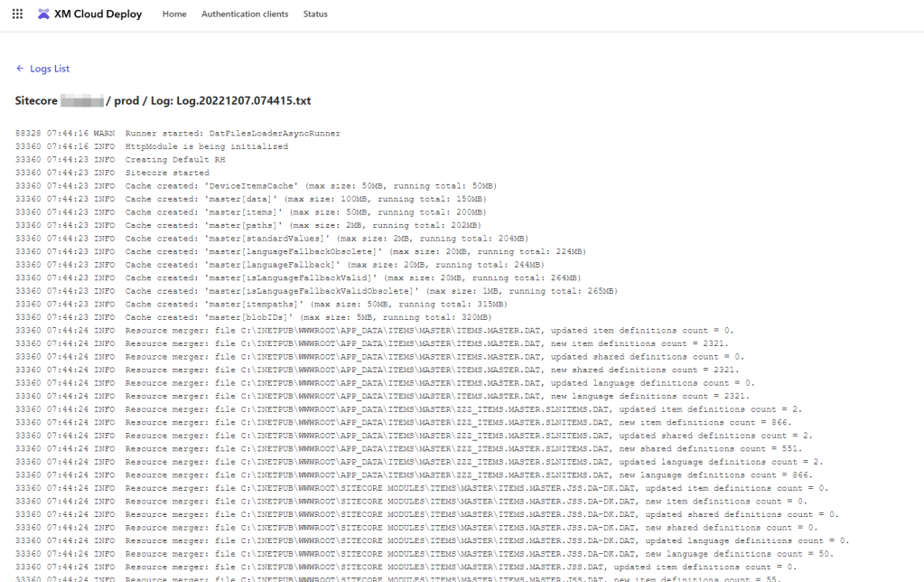This screenshot has height=582, width=924.
Task: Select the 'master[itempaths]' cache log line
Action: click(262, 304)
